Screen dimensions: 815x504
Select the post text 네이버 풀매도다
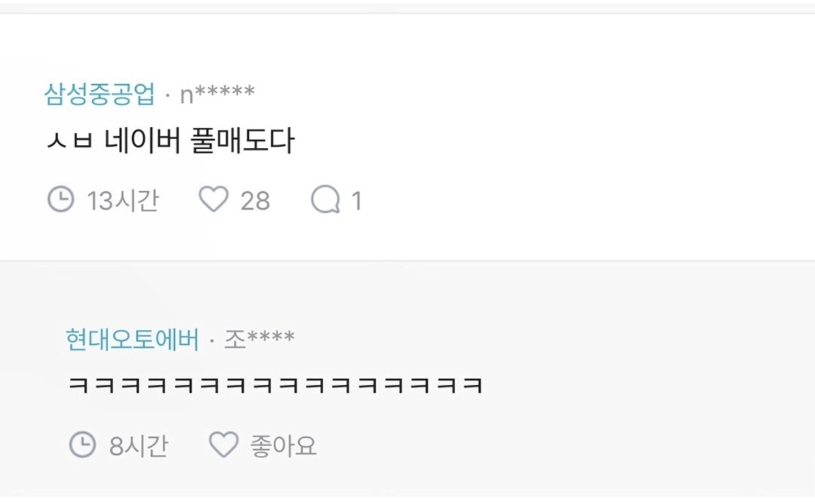199,141
